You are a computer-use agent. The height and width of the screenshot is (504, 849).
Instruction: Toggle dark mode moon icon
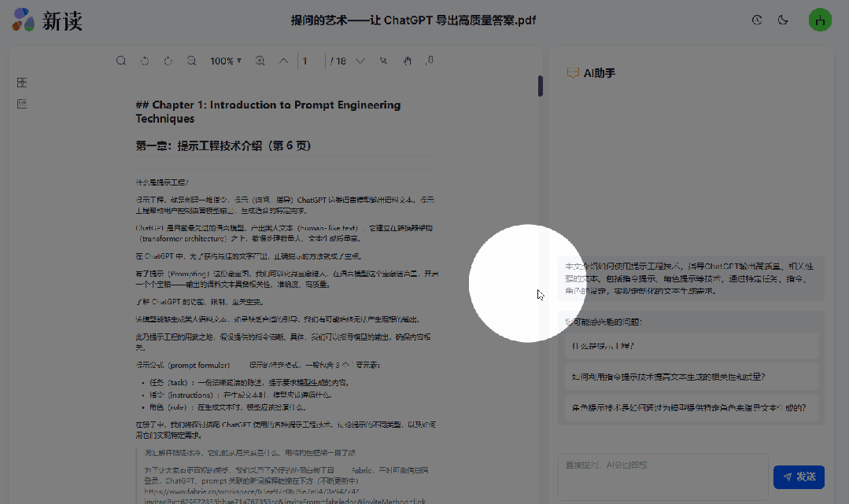tap(783, 20)
